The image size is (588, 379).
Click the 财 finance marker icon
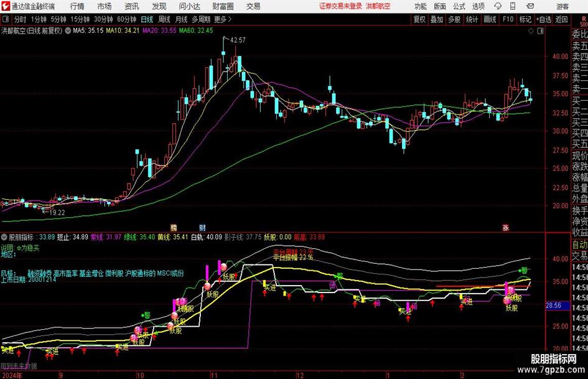202,227
